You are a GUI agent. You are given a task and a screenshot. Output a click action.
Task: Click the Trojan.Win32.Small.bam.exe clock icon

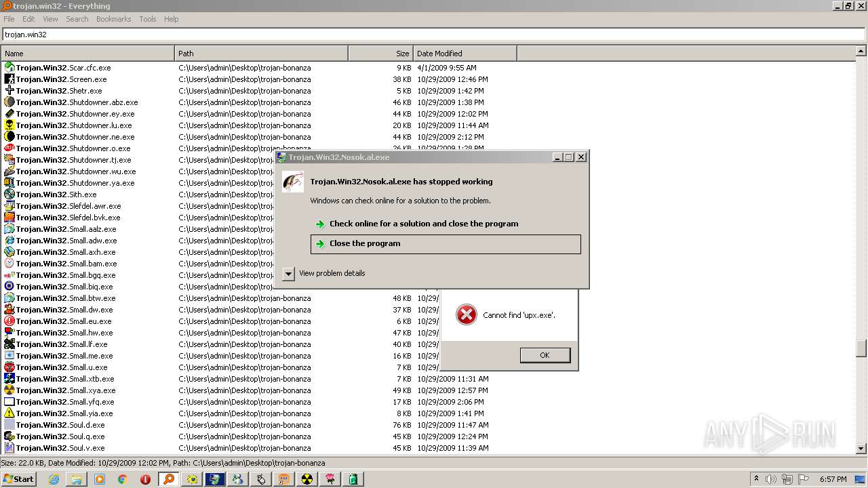pyautogui.click(x=9, y=264)
